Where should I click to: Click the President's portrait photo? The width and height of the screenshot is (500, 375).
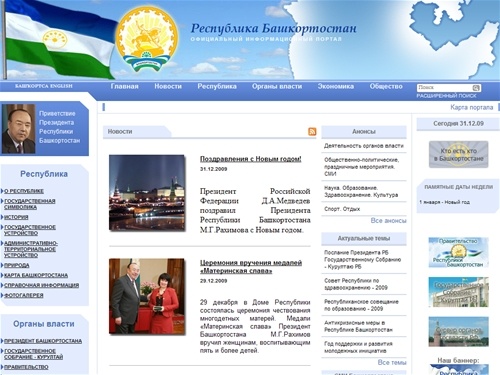(18, 129)
